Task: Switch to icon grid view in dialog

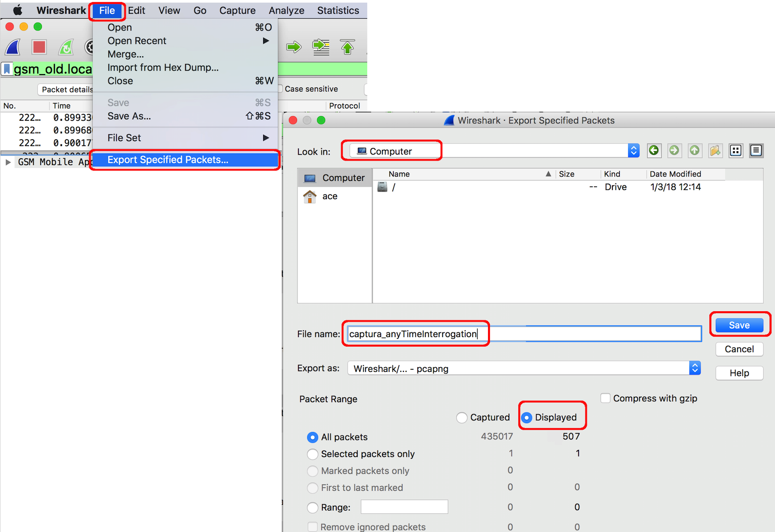Action: pos(736,150)
